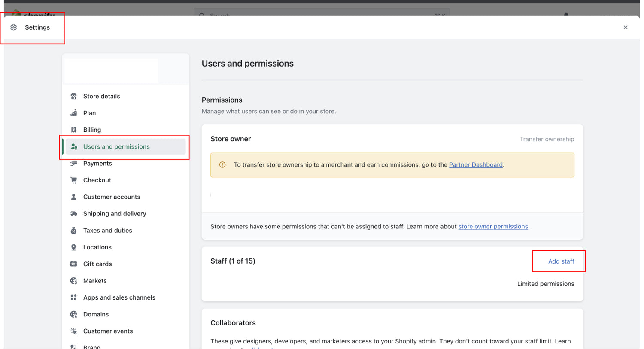Image resolution: width=644 pixels, height=349 pixels.
Task: Click the Markets globe icon
Action: (x=73, y=281)
